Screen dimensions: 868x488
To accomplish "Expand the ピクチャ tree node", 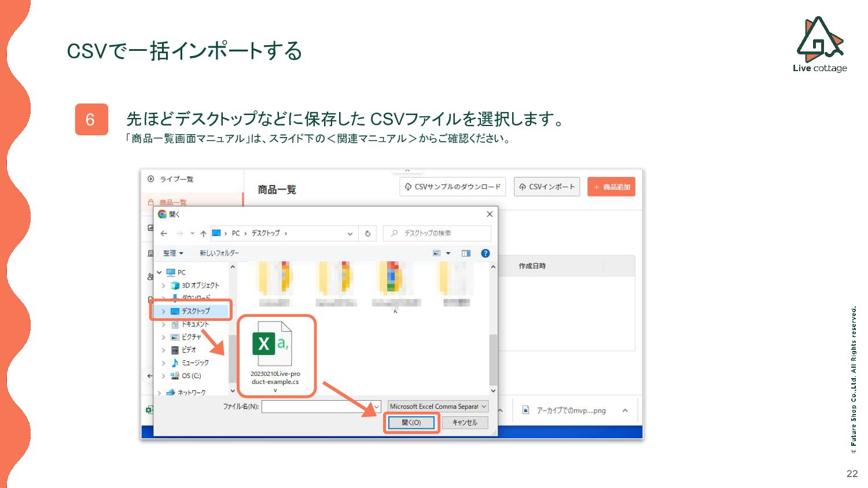I will coord(163,337).
